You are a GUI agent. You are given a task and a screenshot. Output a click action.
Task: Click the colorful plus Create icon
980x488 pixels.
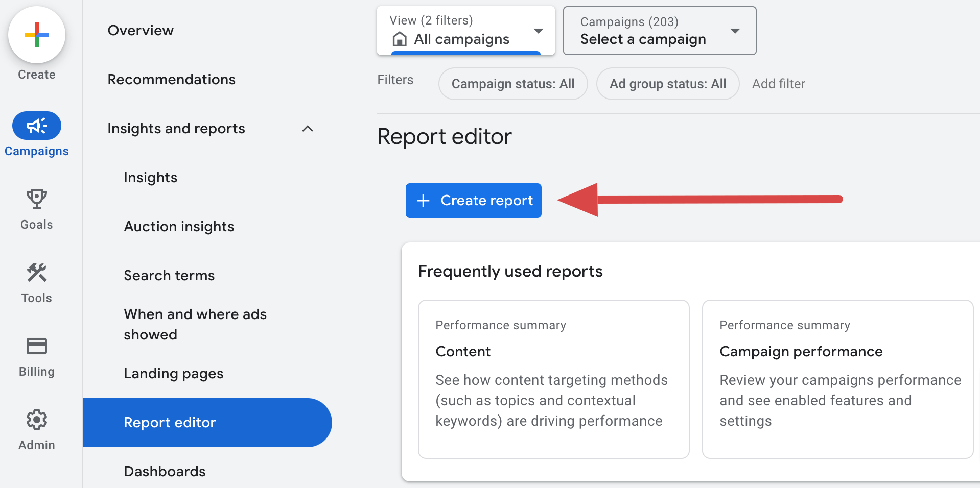point(37,35)
